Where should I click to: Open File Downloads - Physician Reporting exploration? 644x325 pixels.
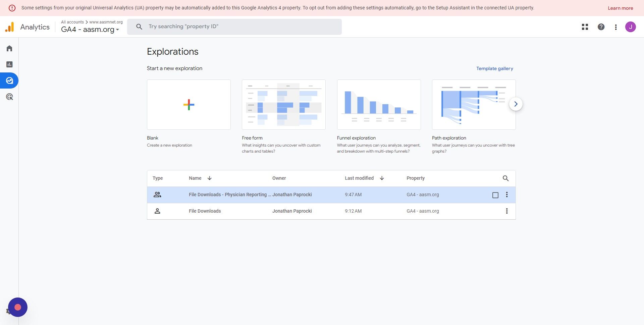(x=230, y=195)
